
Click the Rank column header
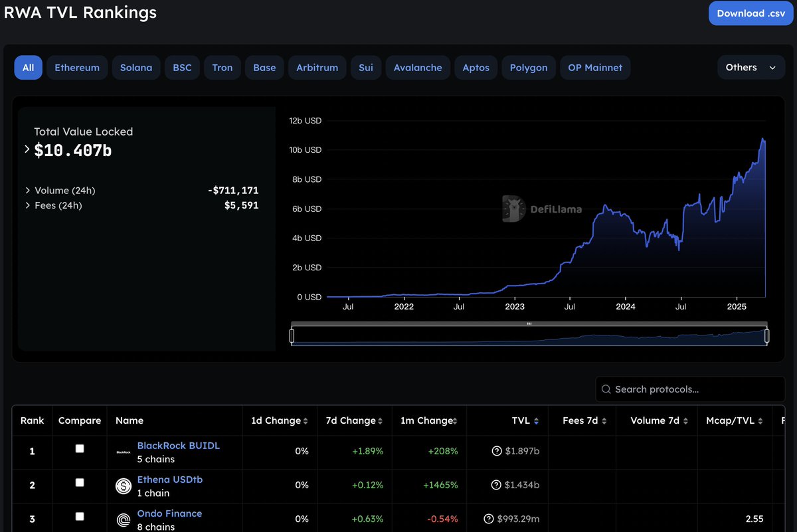pos(33,420)
